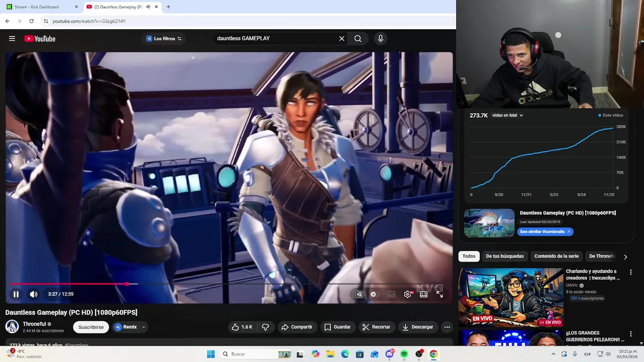The width and height of the screenshot is (644, 362).
Task: Mute the video player volume
Action: [33, 294]
